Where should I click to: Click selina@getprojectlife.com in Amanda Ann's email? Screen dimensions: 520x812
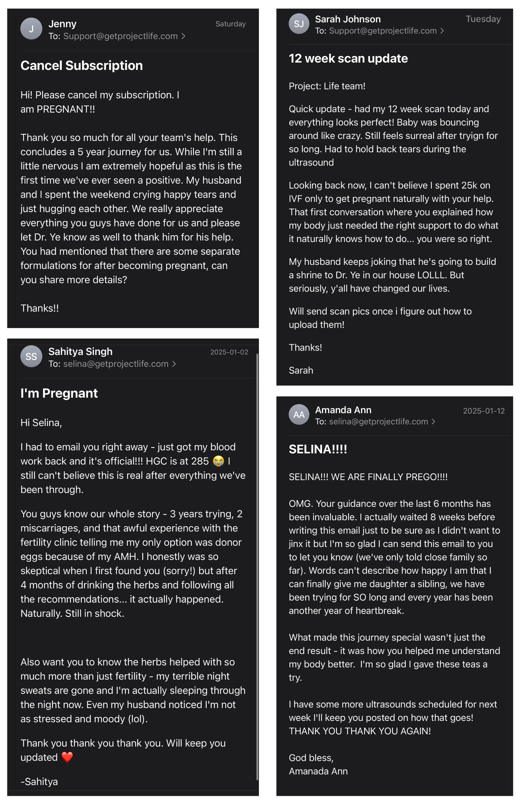coord(378,421)
